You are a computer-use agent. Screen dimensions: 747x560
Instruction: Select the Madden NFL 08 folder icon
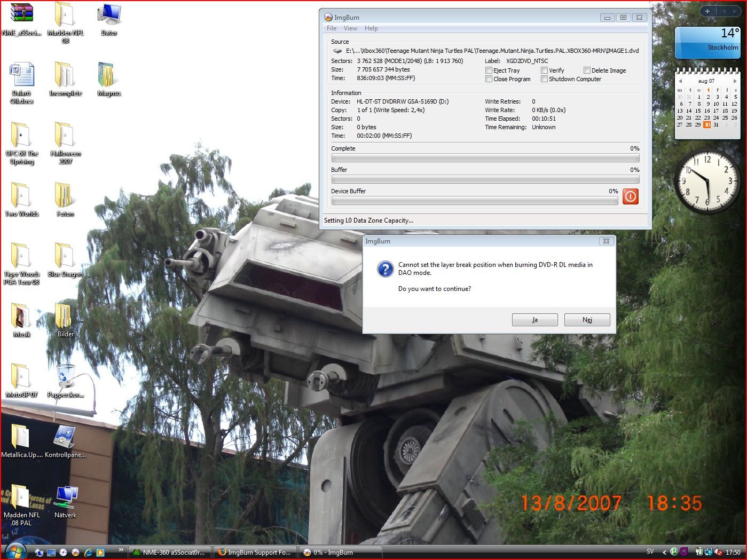[65, 22]
